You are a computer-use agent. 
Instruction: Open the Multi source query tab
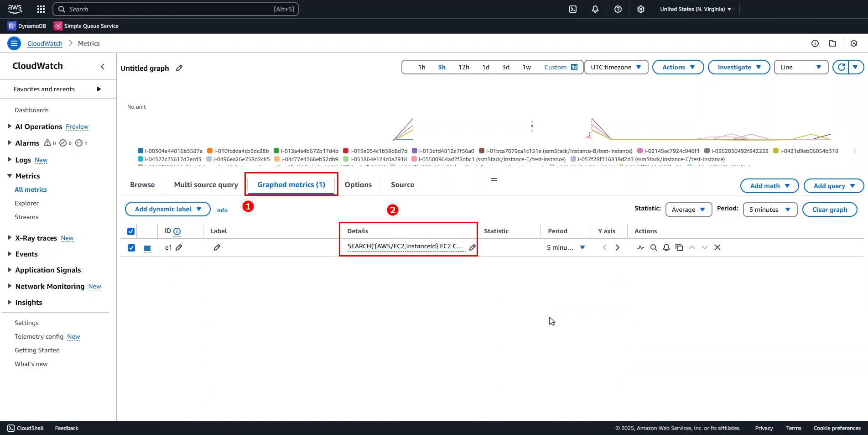[x=206, y=184]
